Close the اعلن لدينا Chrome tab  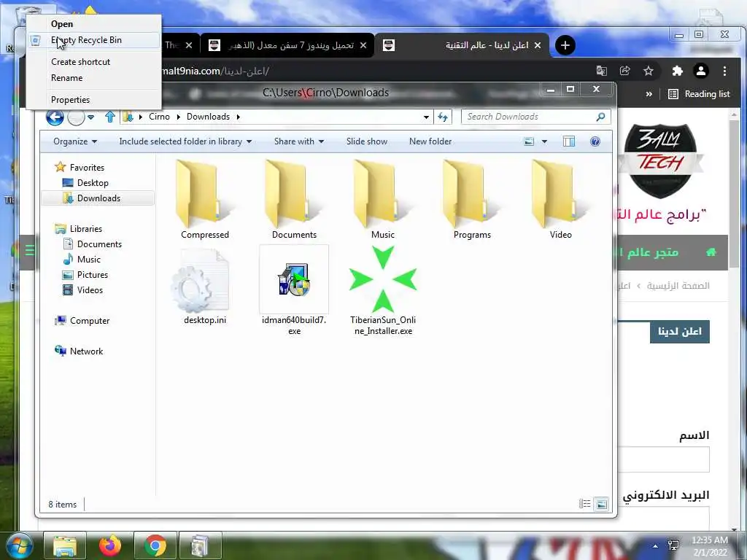point(538,45)
